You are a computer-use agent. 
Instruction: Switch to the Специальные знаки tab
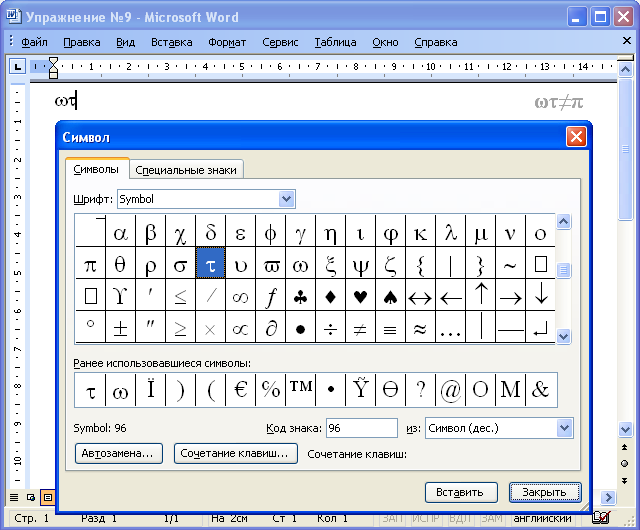(x=186, y=170)
